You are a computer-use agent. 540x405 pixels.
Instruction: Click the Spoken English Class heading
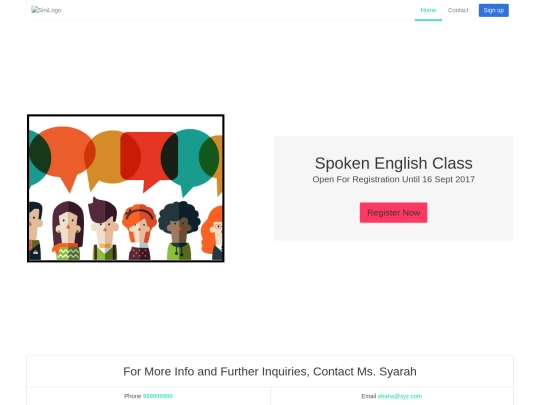(393, 163)
